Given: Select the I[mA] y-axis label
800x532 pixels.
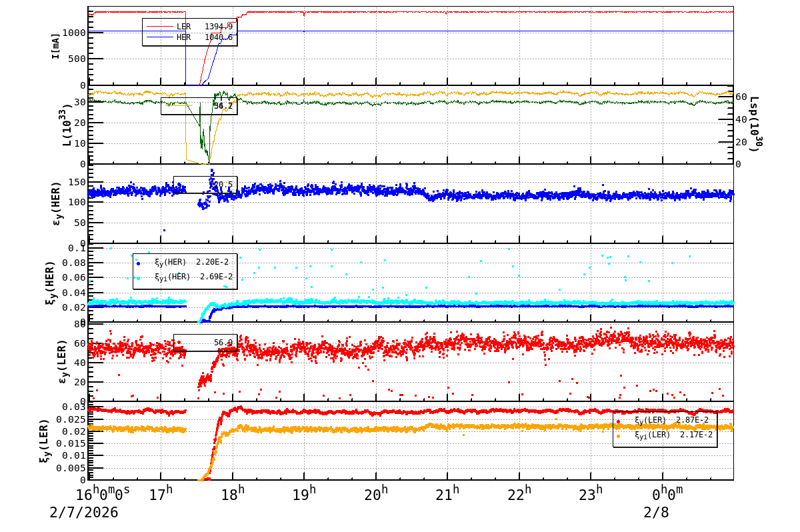Looking at the screenshot, I should pos(56,46).
